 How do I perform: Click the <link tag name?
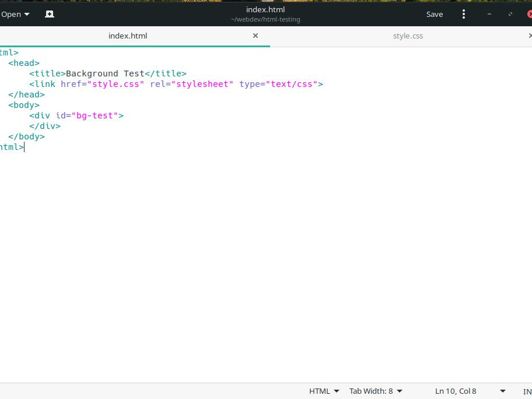tap(43, 84)
